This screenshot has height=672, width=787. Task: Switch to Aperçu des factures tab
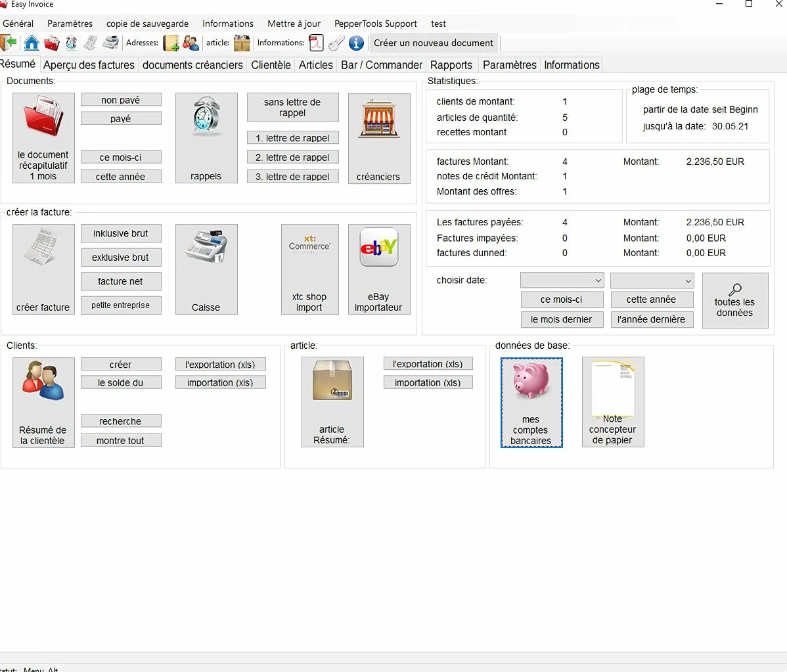point(89,65)
